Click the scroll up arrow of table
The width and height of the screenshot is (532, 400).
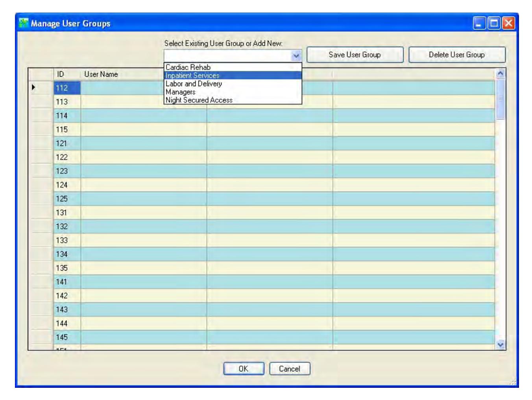[501, 74]
